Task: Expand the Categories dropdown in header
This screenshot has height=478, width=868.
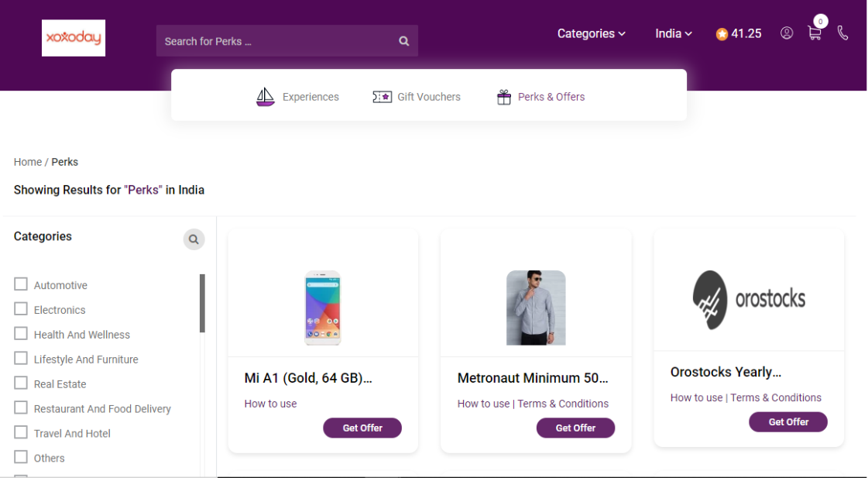Action: click(592, 34)
